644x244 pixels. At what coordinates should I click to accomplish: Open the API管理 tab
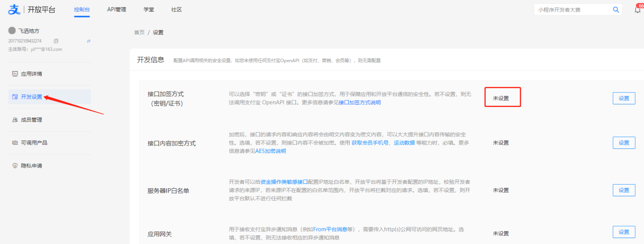point(117,9)
